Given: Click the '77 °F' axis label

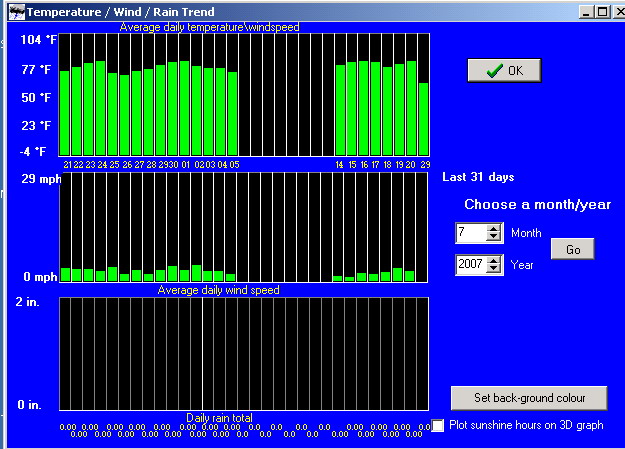Looking at the screenshot, I should point(36,69).
